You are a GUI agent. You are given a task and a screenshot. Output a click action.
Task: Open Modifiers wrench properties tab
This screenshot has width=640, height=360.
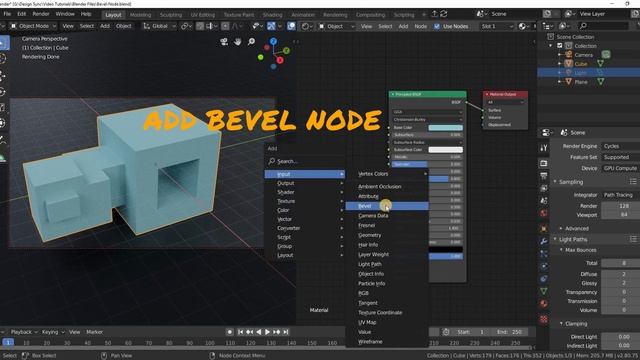544,241
